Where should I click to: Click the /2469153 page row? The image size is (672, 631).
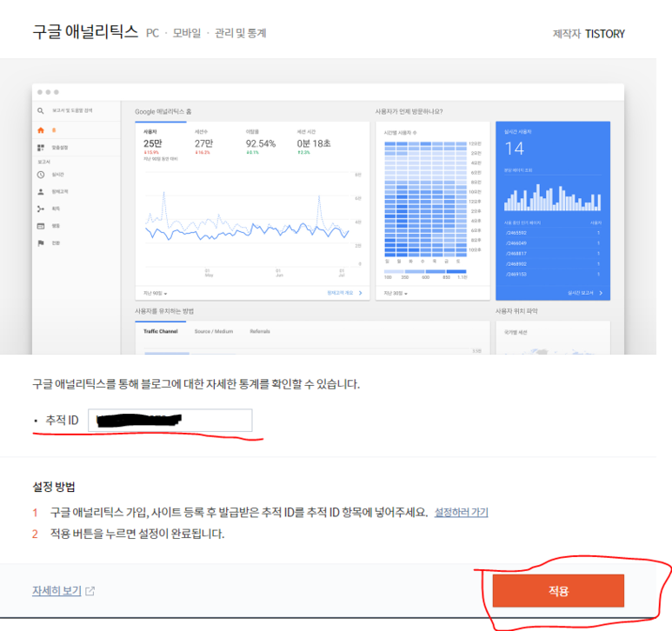point(553,275)
